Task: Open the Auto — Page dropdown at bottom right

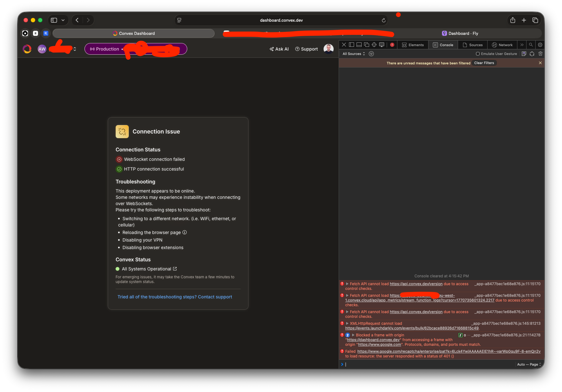Action: point(528,364)
